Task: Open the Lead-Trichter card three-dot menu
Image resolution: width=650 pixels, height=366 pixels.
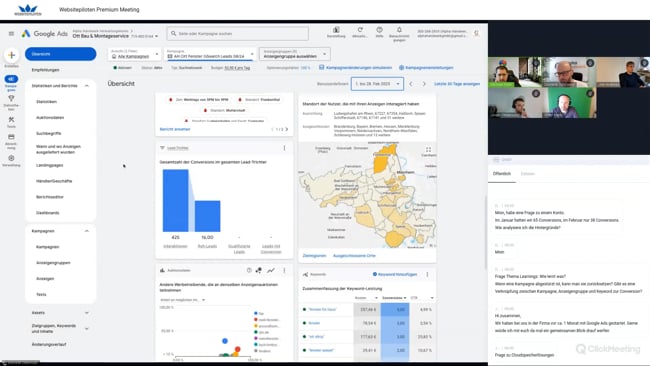Action: (x=284, y=148)
